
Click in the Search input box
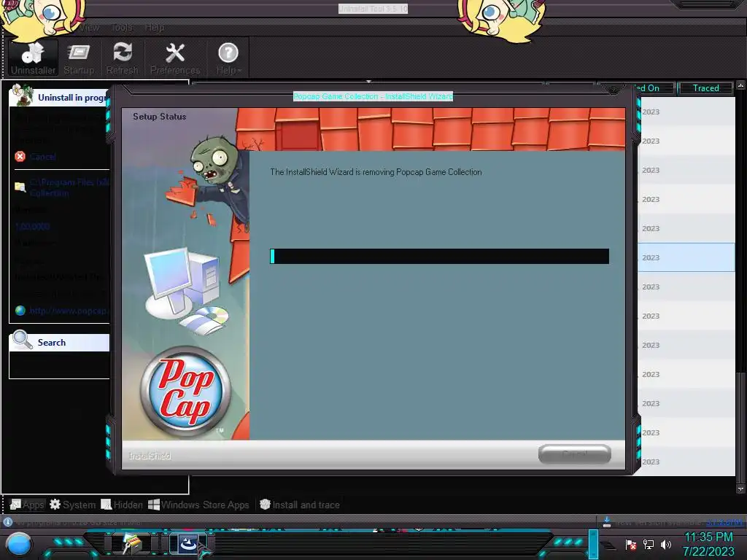(x=59, y=365)
